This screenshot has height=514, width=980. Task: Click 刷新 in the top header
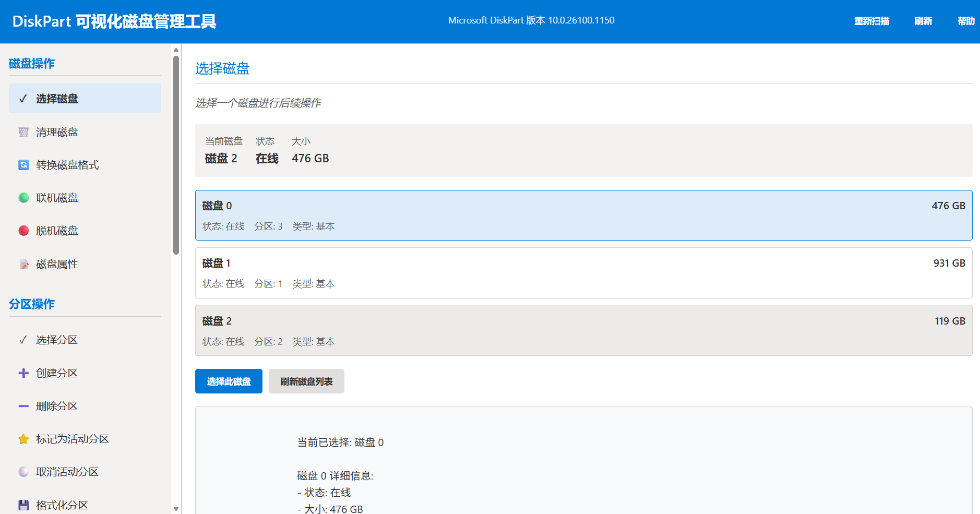pyautogui.click(x=923, y=21)
